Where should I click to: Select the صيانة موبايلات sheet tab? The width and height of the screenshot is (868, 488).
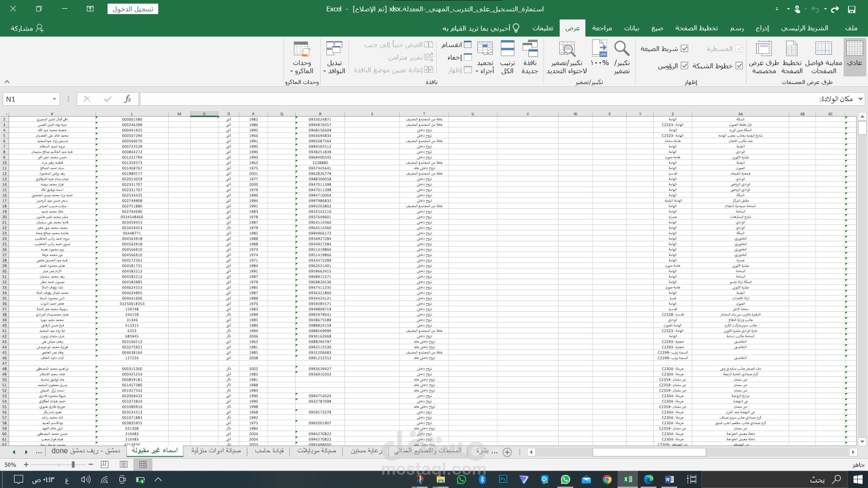317,451
